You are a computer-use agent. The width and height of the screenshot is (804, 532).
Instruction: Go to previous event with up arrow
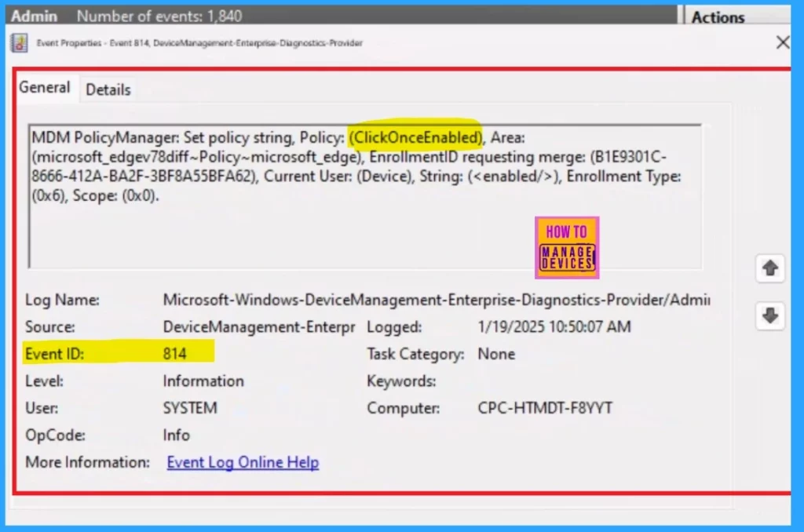(769, 268)
